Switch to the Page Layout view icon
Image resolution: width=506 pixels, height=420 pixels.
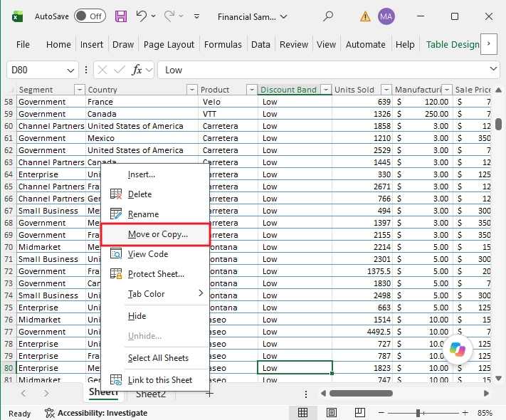click(x=332, y=413)
